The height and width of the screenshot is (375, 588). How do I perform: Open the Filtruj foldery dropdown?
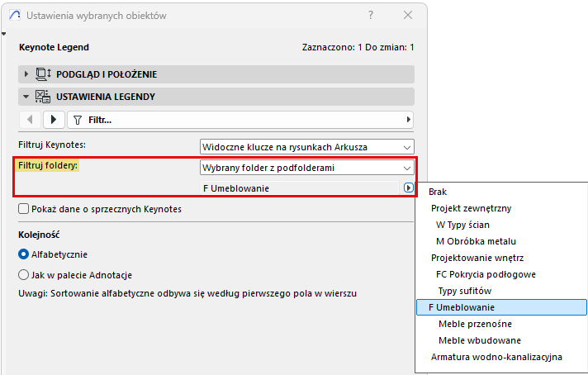click(306, 168)
